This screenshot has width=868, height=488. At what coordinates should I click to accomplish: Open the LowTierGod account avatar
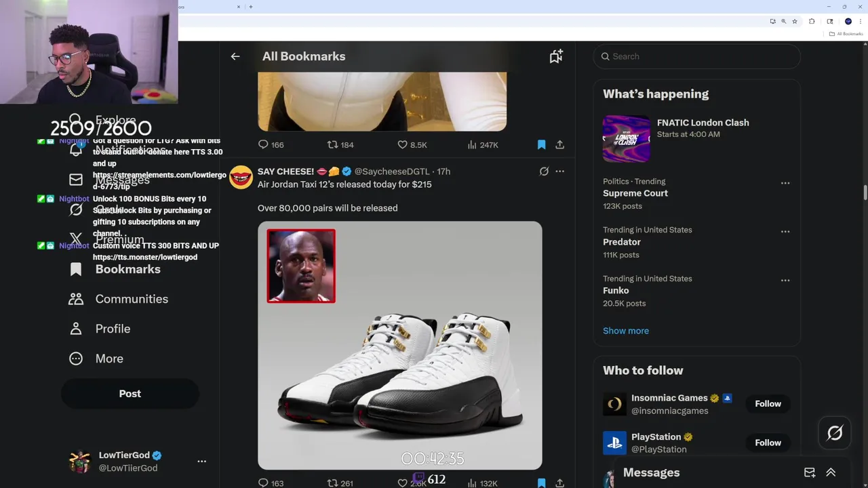click(80, 462)
